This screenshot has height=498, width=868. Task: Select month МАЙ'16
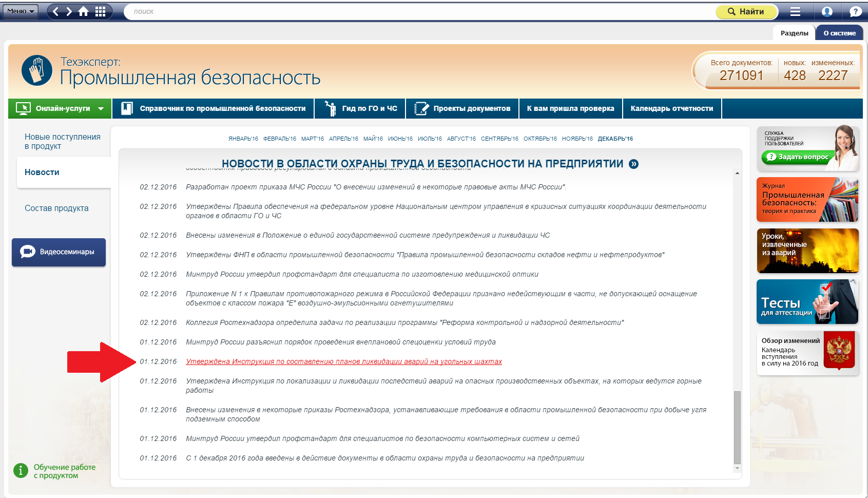point(373,139)
